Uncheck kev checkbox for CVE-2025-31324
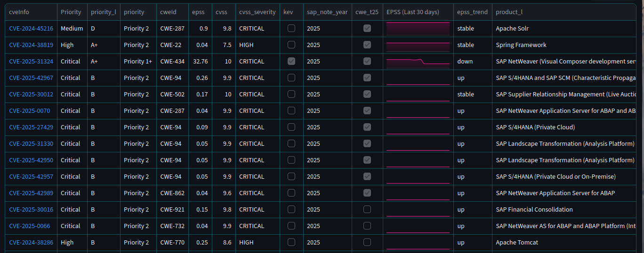 coord(291,61)
